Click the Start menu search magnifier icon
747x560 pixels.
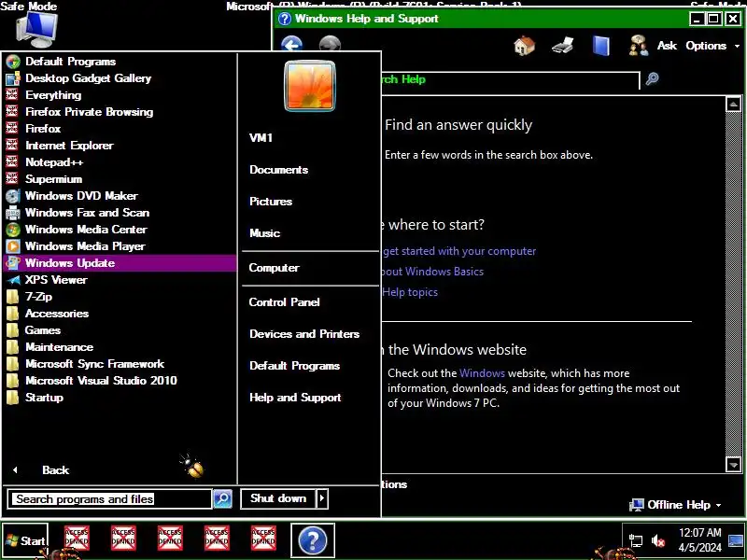pos(222,498)
